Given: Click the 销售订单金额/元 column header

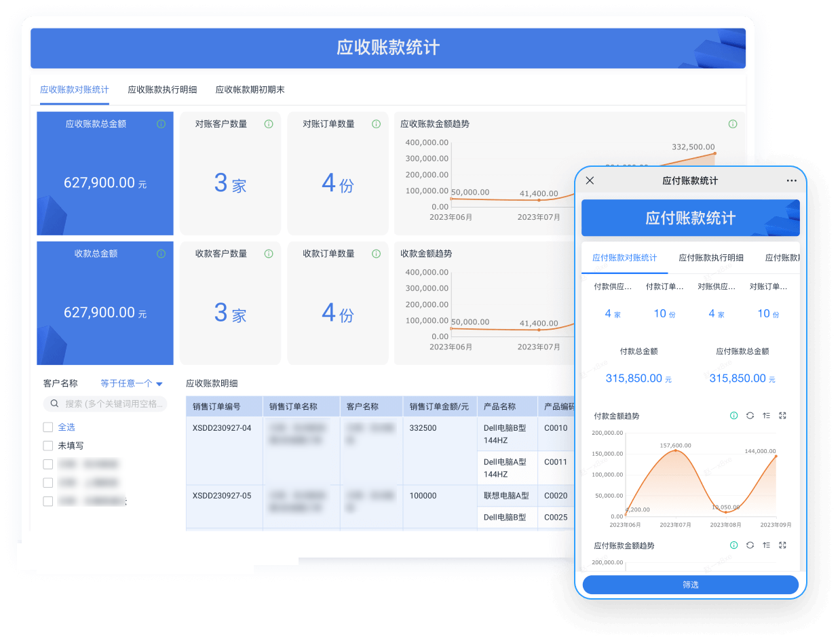Looking at the screenshot, I should pos(439,407).
